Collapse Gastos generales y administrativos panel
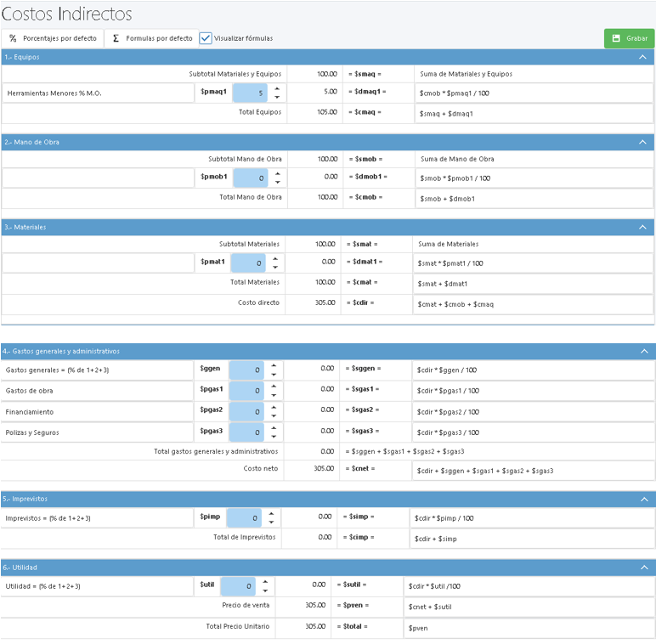The height and width of the screenshot is (644, 656). 642,351
